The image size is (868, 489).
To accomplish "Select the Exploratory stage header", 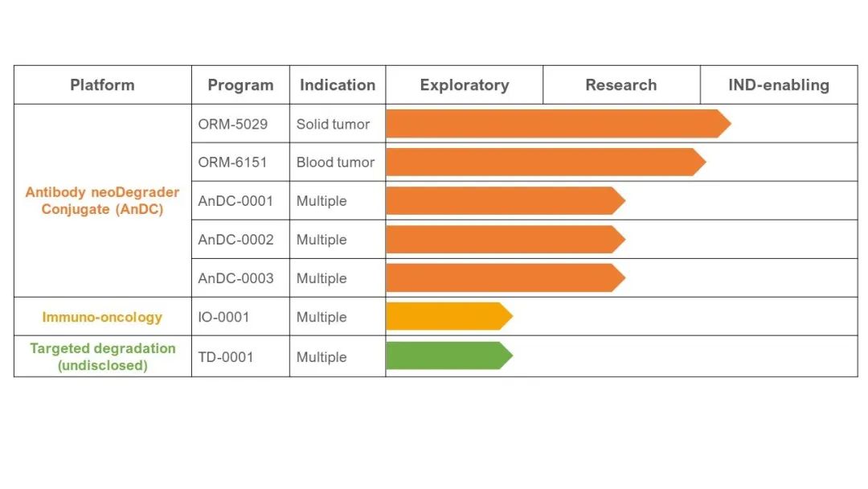I will 465,84.
